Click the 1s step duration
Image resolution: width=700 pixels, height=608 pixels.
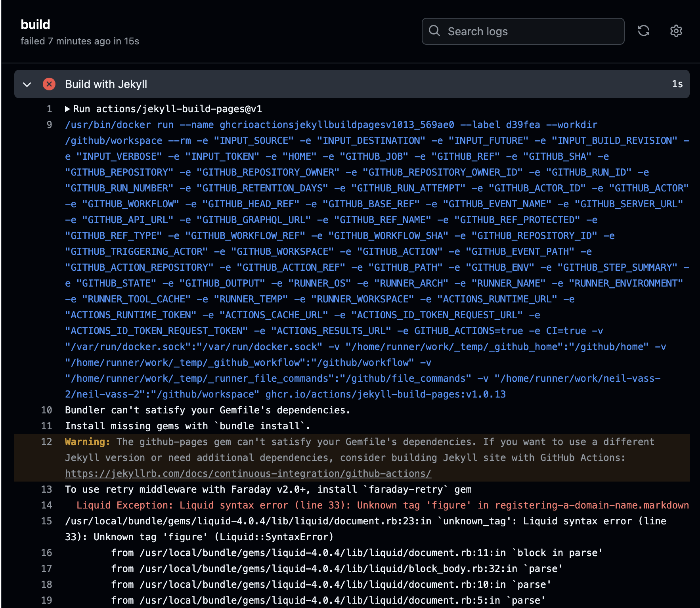pyautogui.click(x=677, y=84)
